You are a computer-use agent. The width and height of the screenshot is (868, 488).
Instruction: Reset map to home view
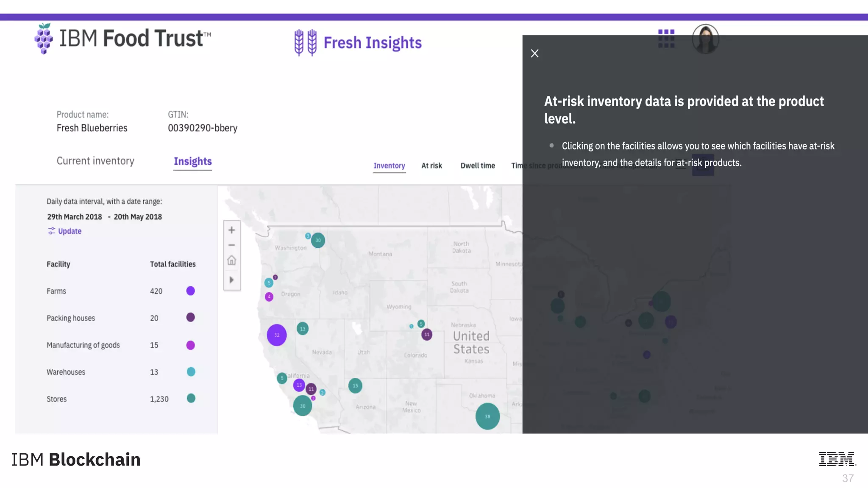231,260
